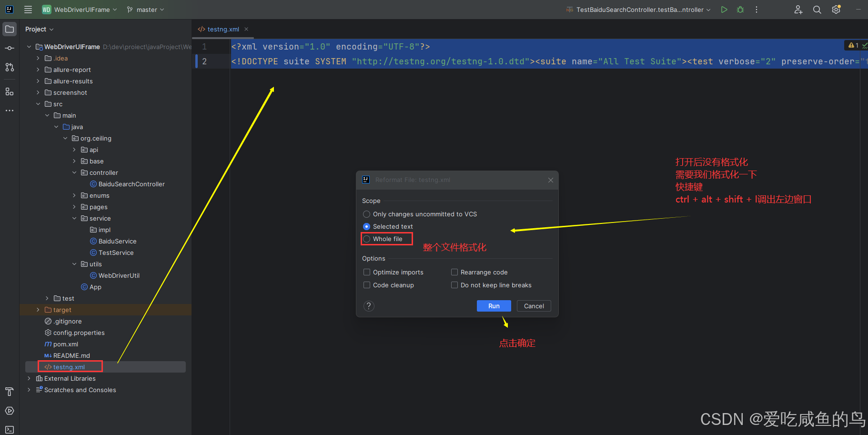Expand the target folder
The image size is (868, 435).
click(38, 310)
